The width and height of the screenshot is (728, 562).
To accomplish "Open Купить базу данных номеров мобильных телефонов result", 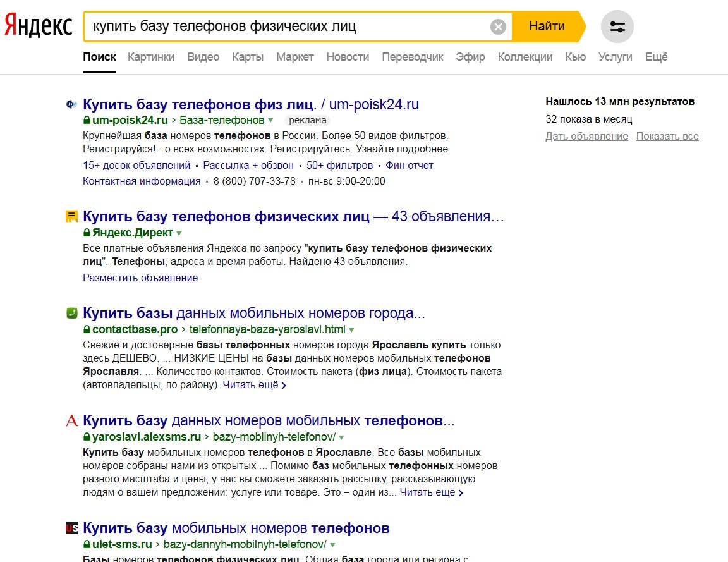I will point(269,420).
